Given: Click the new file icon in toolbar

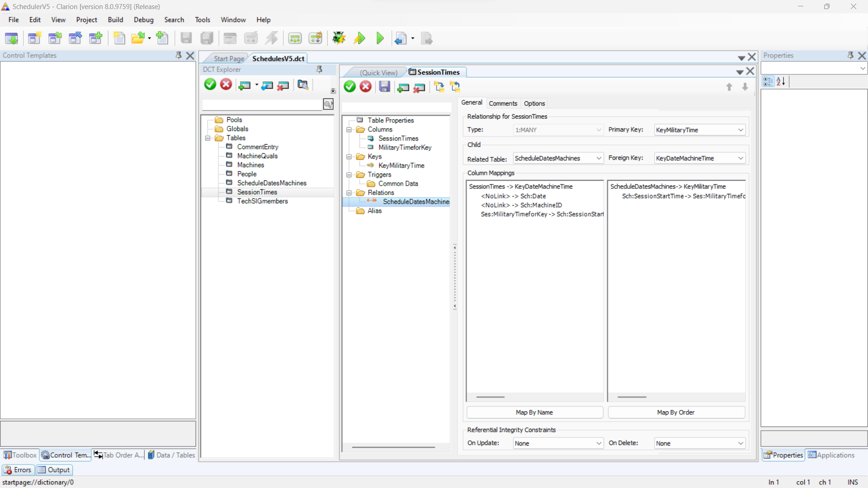Looking at the screenshot, I should [119, 38].
